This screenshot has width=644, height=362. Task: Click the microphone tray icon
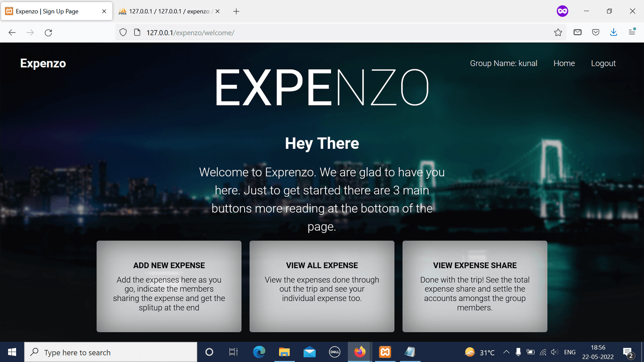coord(518,352)
